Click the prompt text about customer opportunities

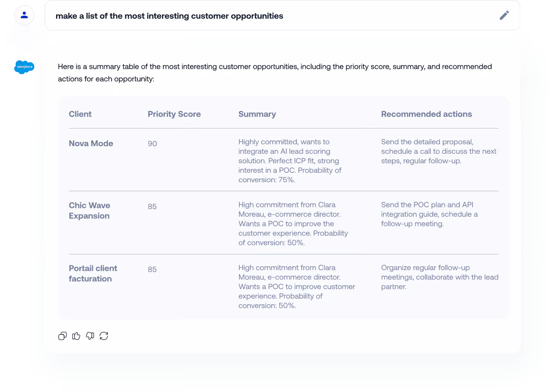pos(169,16)
